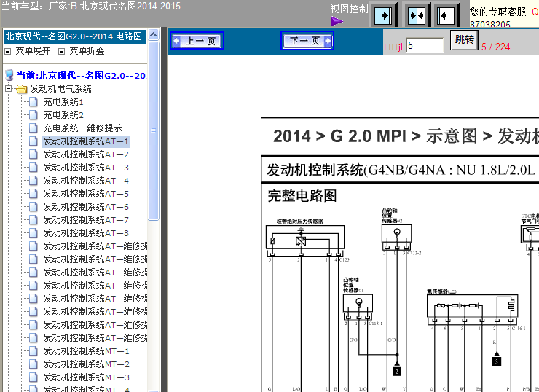This screenshot has width=539, height=392.
Task: Click the 当前:北京现代--名图G2.0 root link
Action: click(x=81, y=76)
